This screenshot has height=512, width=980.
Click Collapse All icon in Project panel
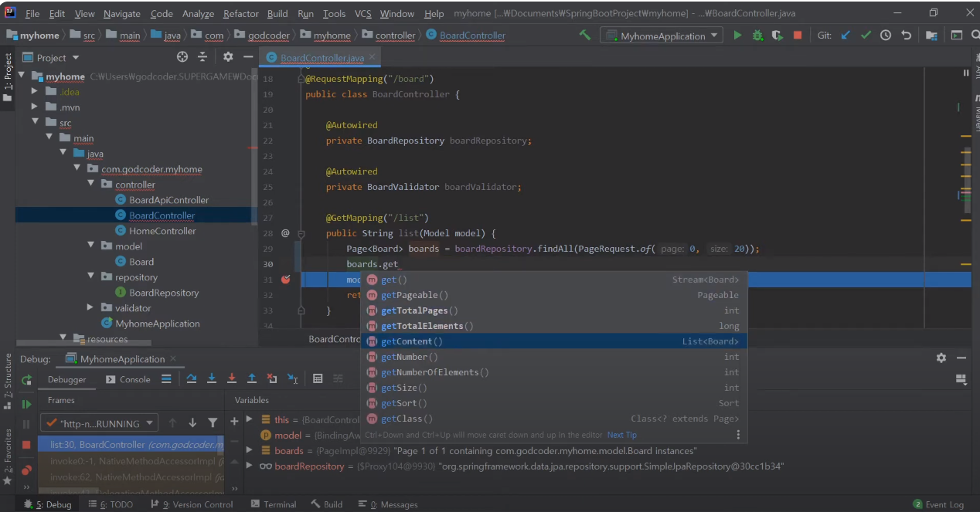(x=202, y=57)
